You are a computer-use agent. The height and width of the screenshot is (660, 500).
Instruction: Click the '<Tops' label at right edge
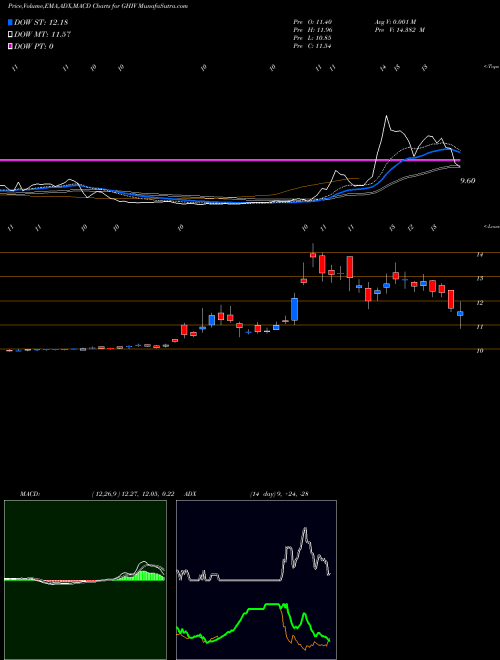491,67
